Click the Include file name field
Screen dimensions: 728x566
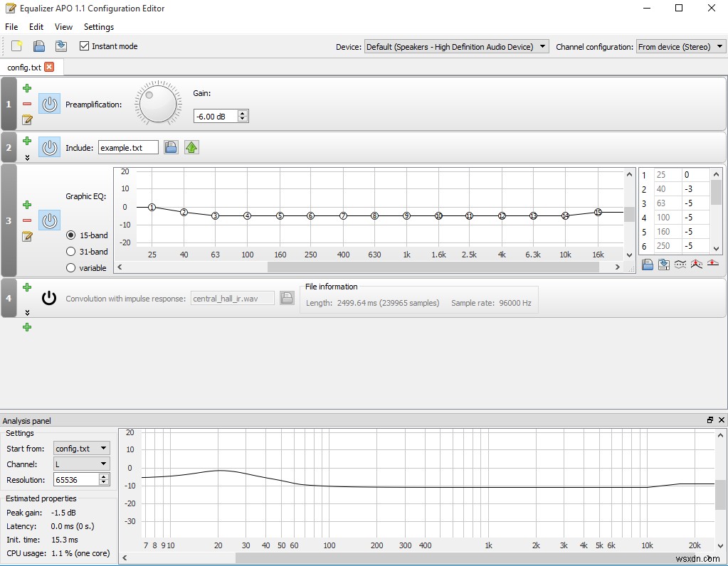pos(128,147)
